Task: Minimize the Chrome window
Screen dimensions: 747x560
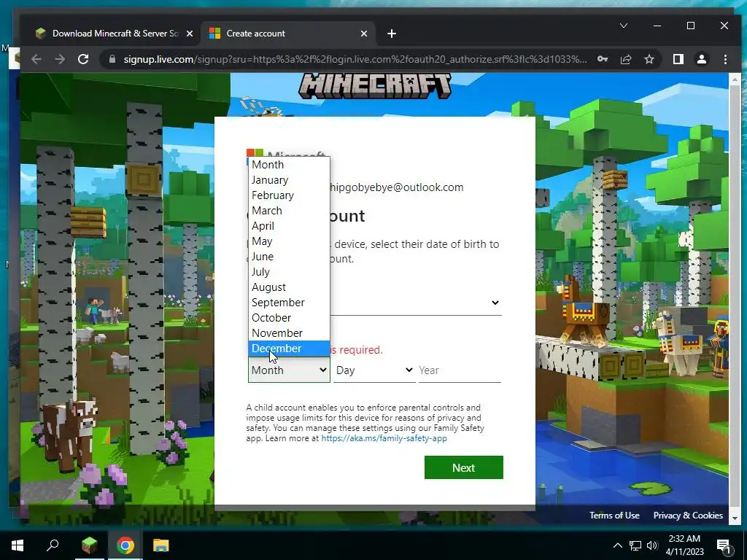Action: coord(657,26)
